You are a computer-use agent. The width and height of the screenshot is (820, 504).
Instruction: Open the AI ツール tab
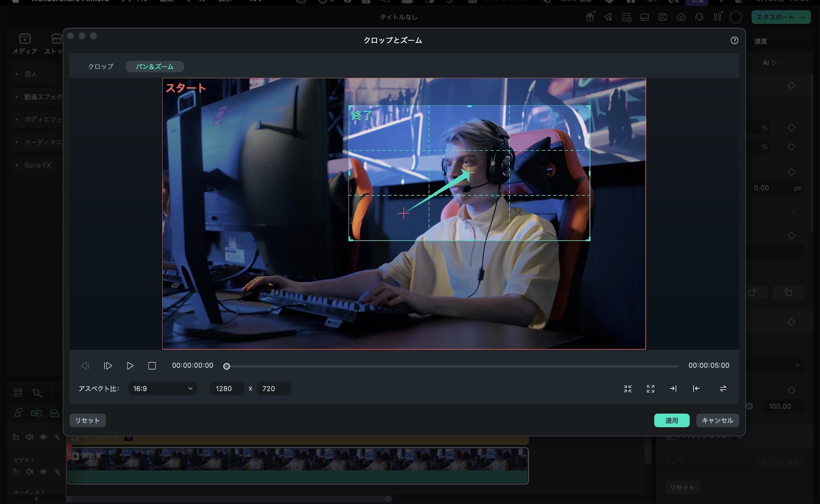[x=772, y=63]
